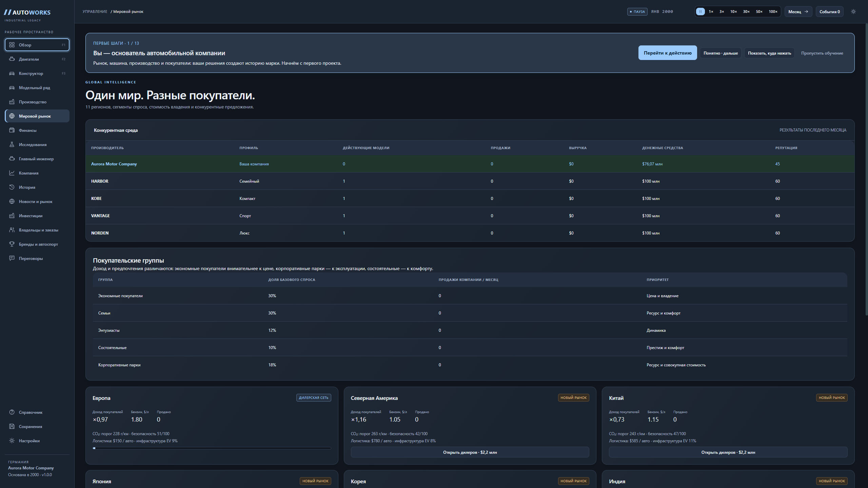This screenshot has width=868, height=488.
Task: Open the Бренды и автоспорт trophy icon
Action: click(x=12, y=244)
